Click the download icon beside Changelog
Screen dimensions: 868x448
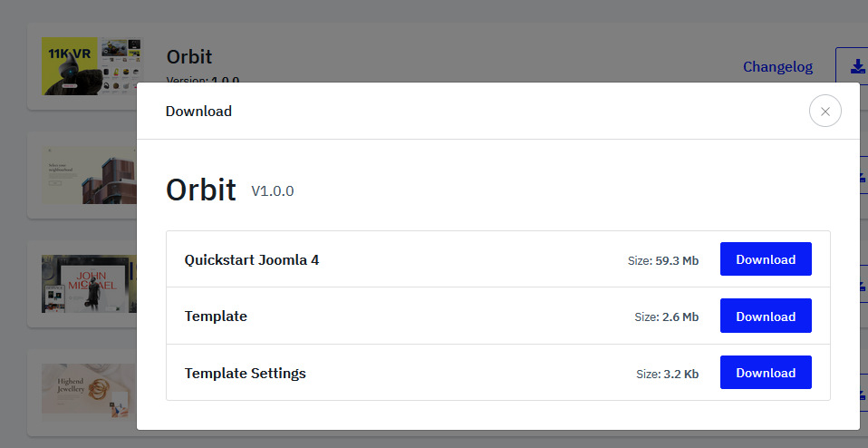(x=854, y=66)
